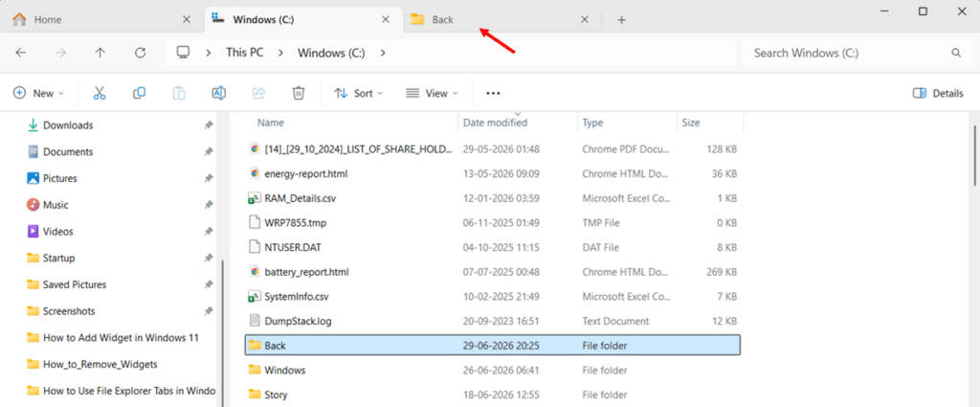Click the Delete trash icon
The image size is (980, 407).
[299, 93]
